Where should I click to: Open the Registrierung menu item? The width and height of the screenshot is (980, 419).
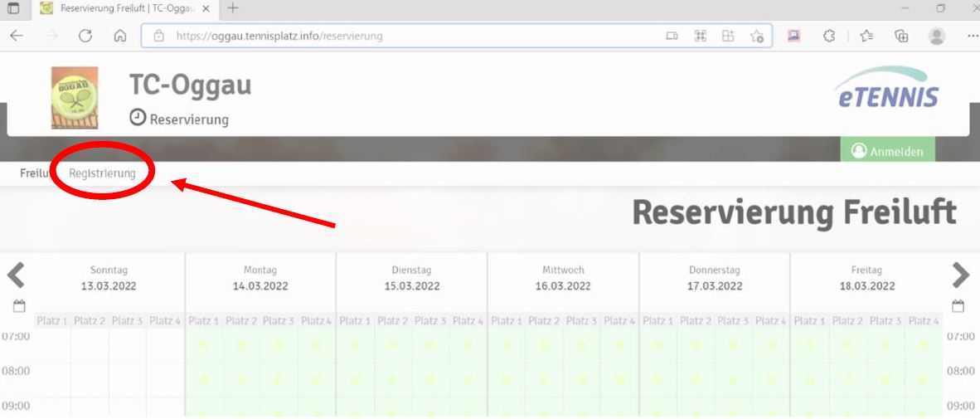[x=102, y=173]
